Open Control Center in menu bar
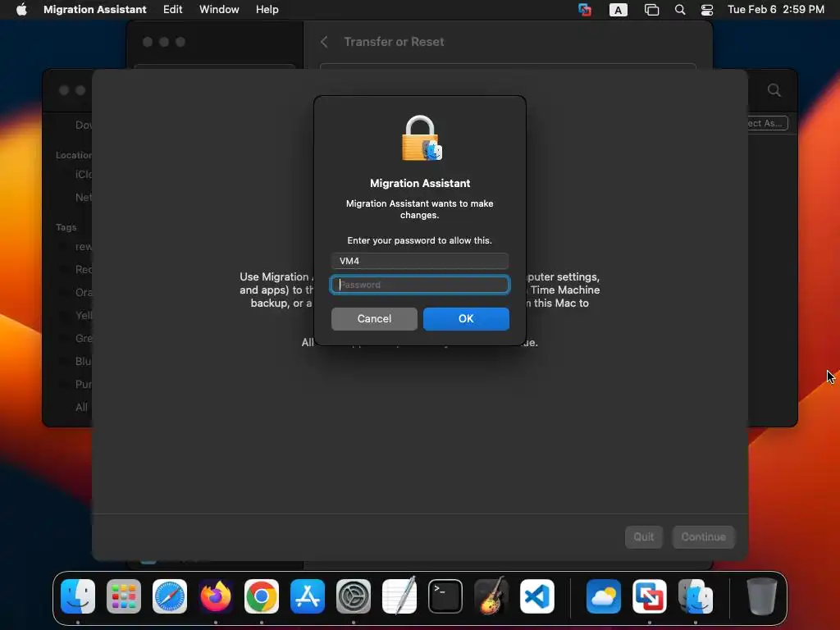Screen dimensions: 840x630 (x=707, y=10)
